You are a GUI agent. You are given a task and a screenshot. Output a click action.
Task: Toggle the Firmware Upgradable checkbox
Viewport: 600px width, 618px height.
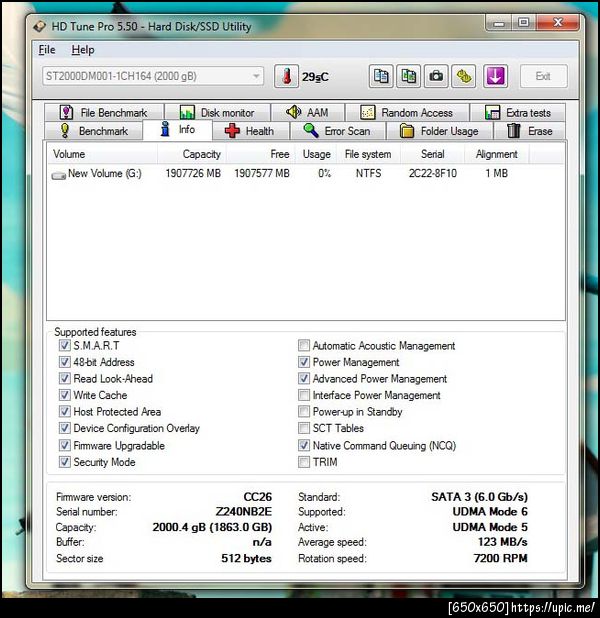pyautogui.click(x=65, y=445)
